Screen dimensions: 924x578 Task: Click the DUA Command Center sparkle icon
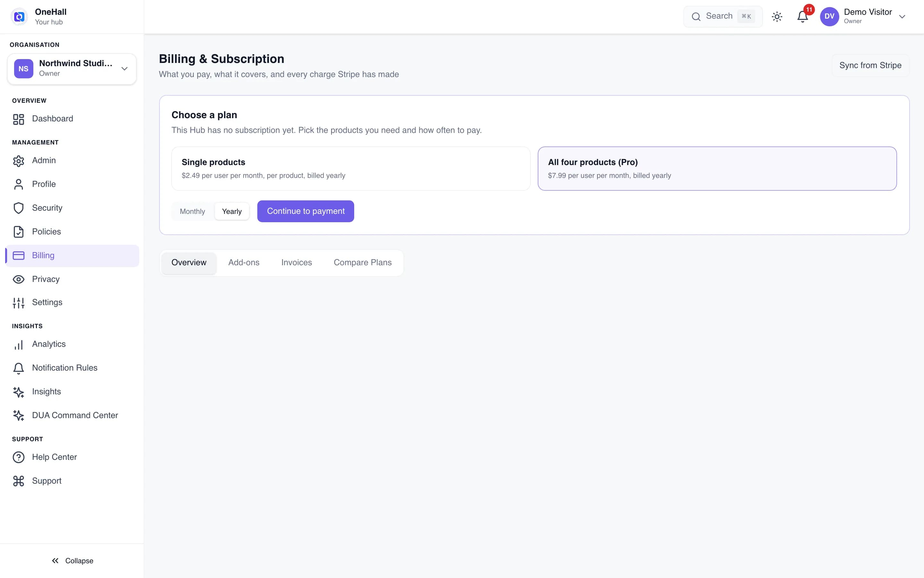[18, 416]
